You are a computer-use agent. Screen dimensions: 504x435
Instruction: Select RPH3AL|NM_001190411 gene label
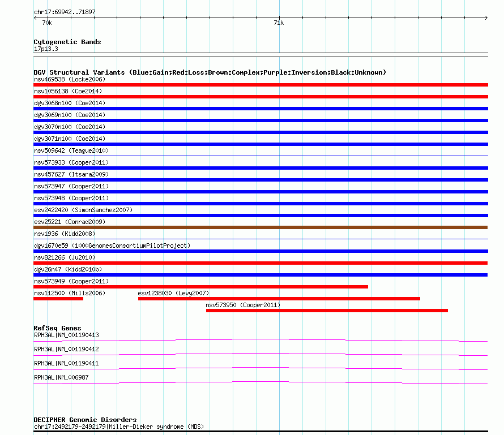[66, 363]
